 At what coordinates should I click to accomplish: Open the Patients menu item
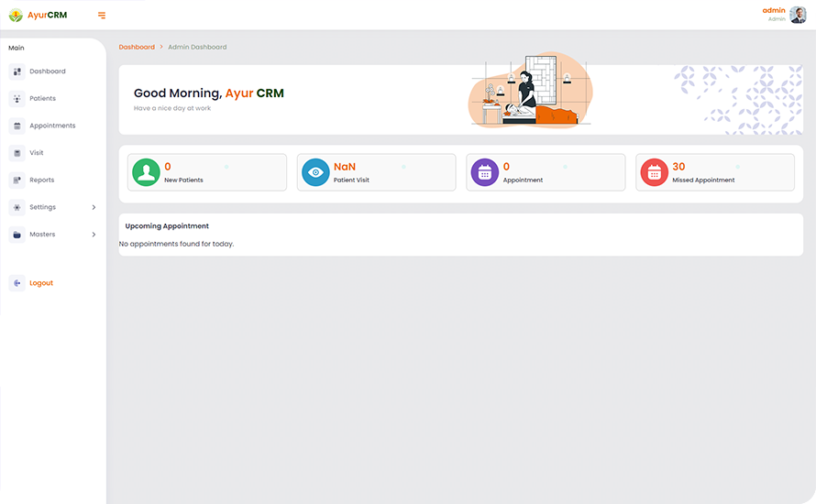42,99
